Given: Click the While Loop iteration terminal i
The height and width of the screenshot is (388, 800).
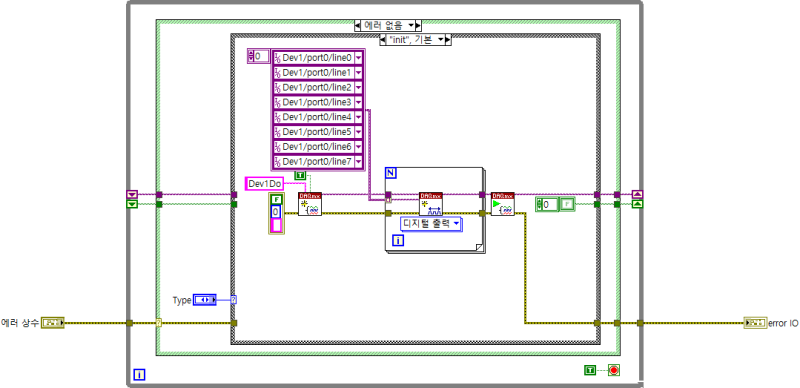Looking at the screenshot, I should [139, 375].
